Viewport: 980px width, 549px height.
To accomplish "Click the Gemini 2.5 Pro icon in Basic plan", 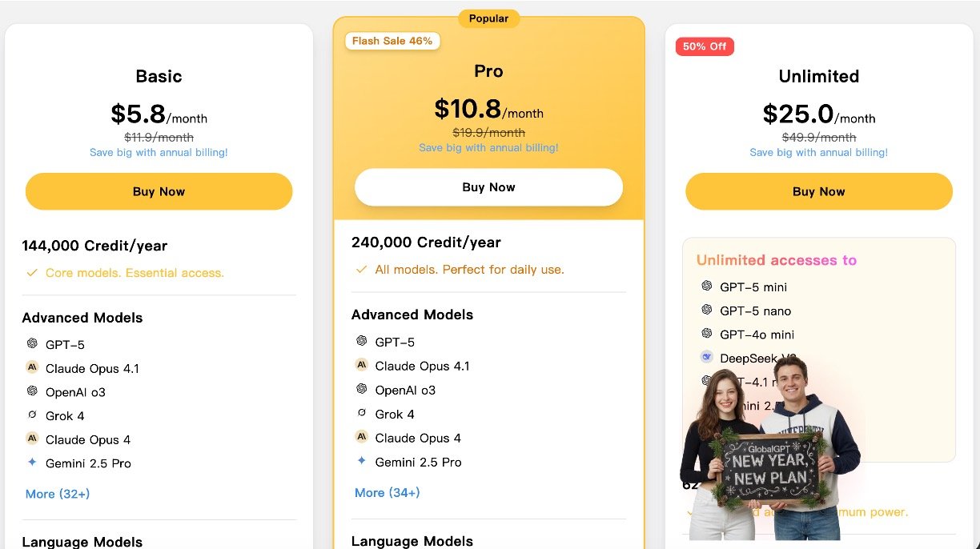I will 32,463.
